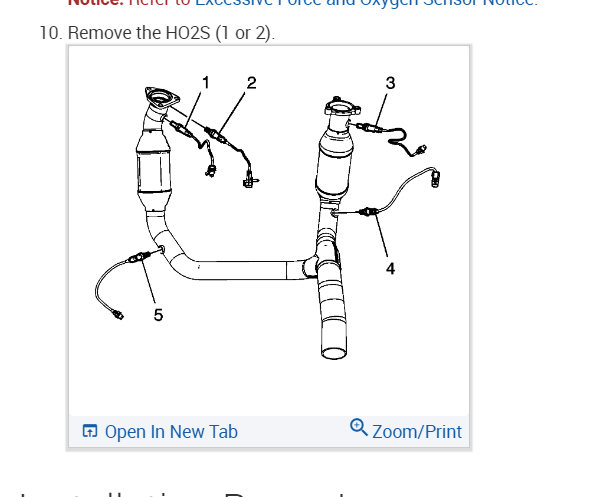Image resolution: width=609 pixels, height=497 pixels.
Task: Select callout number 3 above right sensor
Action: coord(390,83)
